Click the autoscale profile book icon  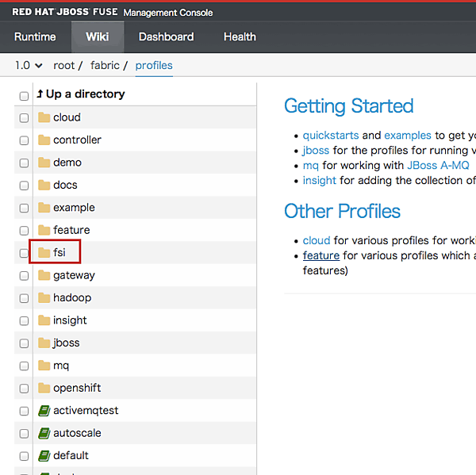tap(44, 434)
